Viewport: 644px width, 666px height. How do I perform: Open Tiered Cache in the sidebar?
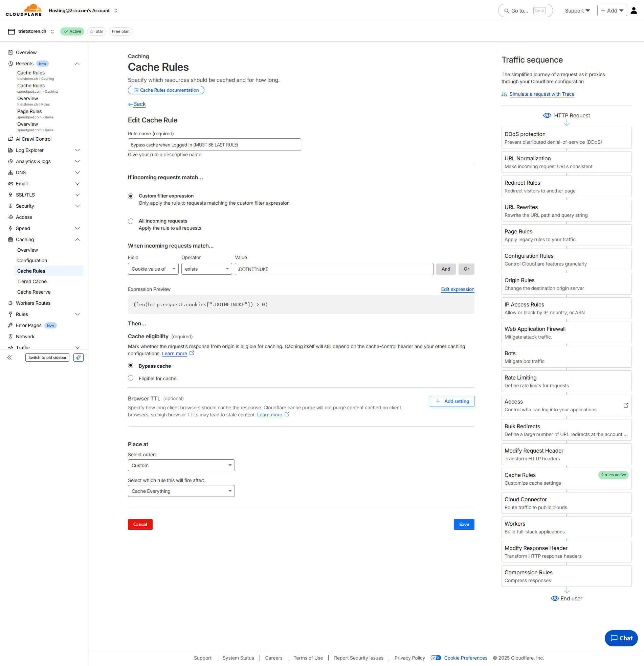[32, 281]
